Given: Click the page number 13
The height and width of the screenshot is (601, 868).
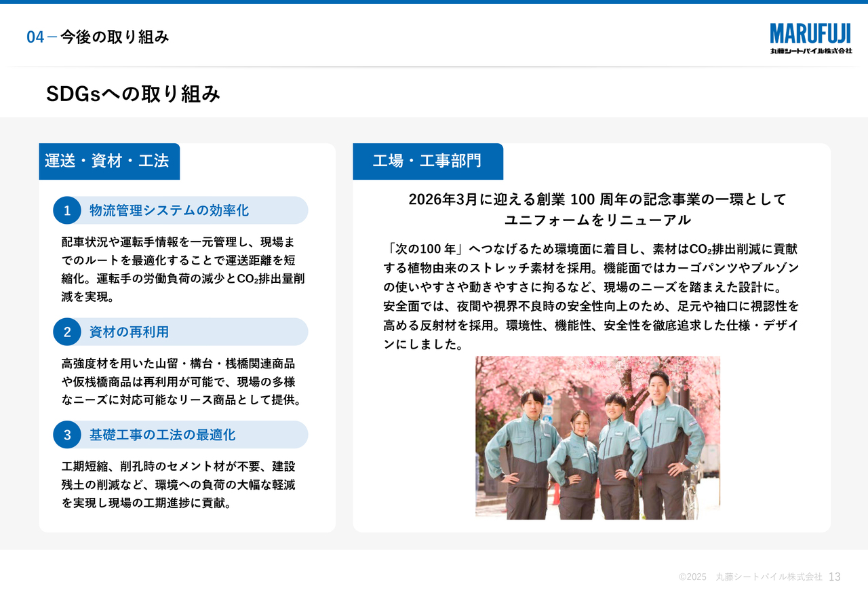Looking at the screenshot, I should pos(834,577).
